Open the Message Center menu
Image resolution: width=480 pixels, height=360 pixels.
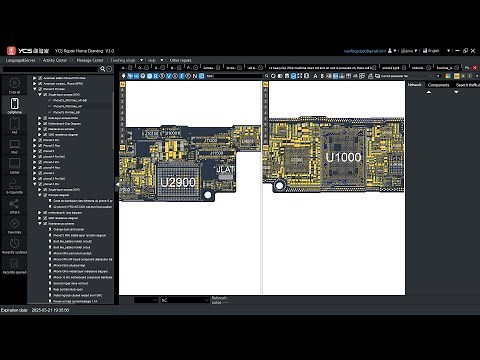(x=90, y=60)
